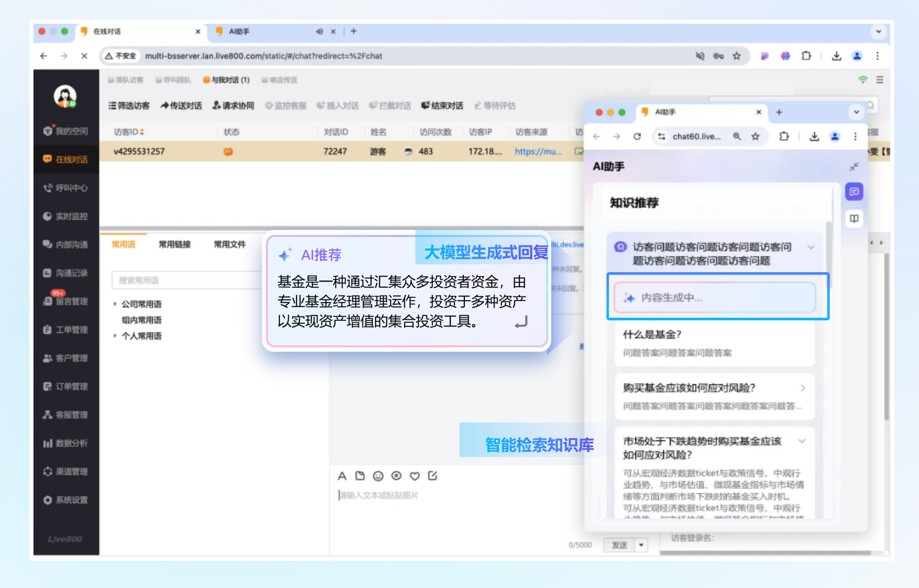Screen dimensions: 919x588
Task: Click the hamburger menu icon at top right
Action: click(880, 80)
